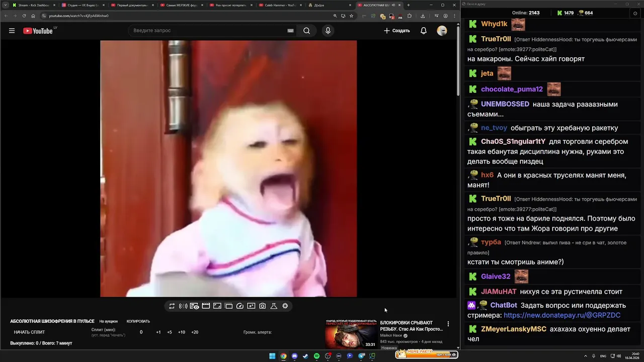Take a screenshot with the camera icon
The width and height of the screenshot is (644, 362).
(x=263, y=306)
